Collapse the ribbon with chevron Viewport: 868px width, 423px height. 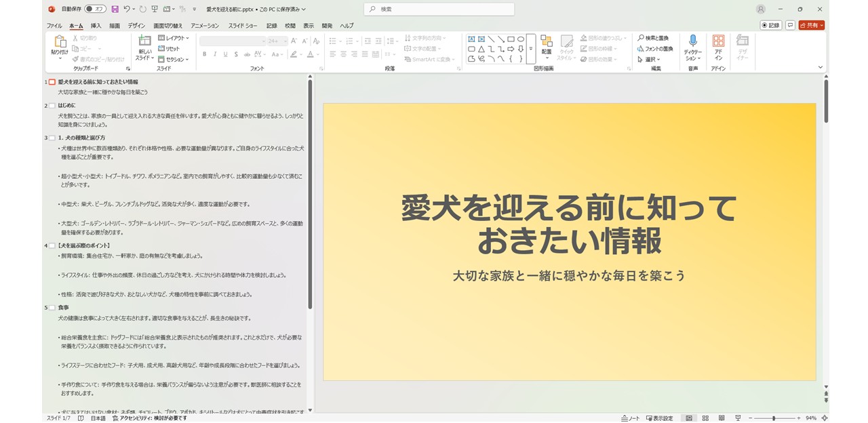click(820, 67)
